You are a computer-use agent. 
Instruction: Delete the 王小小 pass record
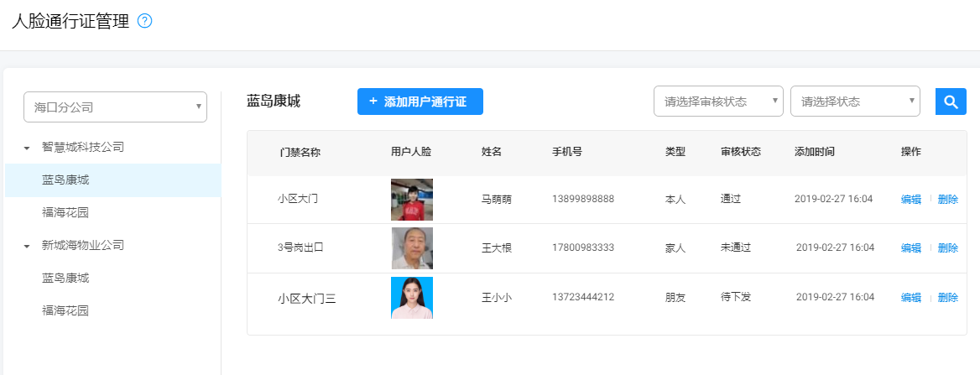point(947,298)
